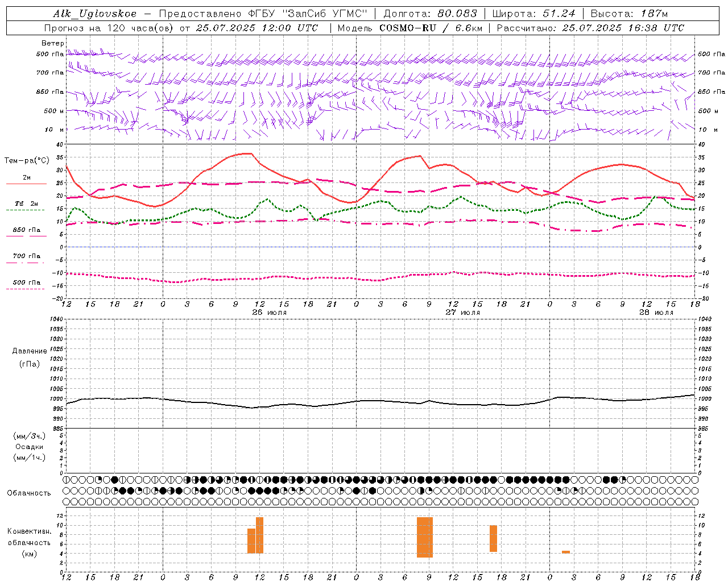Image resolution: width=728 pixels, height=582 pixels.
Task: Click the station name Alk_Uglovskoe in the header
Action: click(x=95, y=14)
